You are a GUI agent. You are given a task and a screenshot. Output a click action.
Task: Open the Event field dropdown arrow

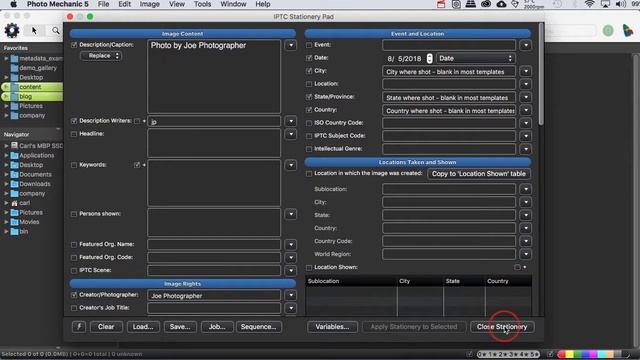(526, 45)
